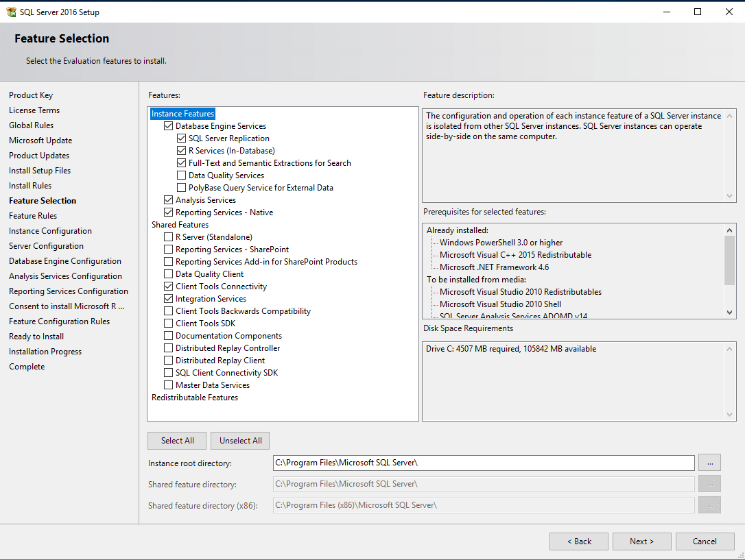Screen dimensions: 745x560
Task: Open the Install Rules step
Action: 30,186
